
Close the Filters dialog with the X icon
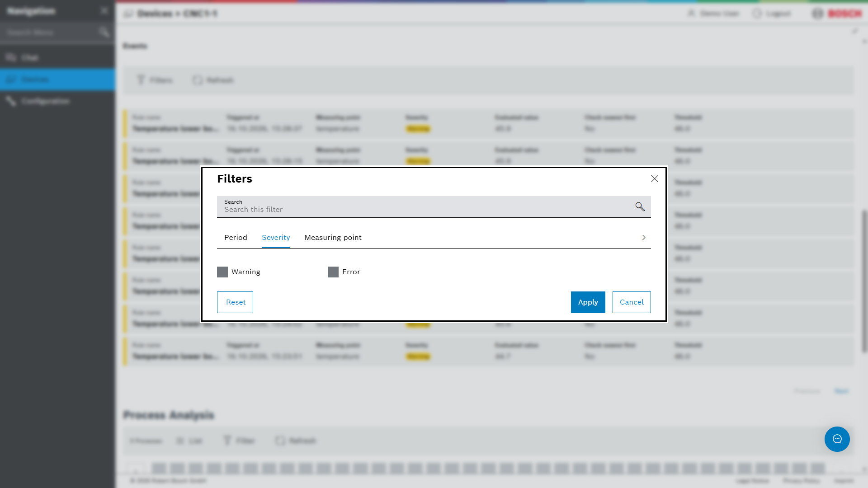click(x=654, y=179)
